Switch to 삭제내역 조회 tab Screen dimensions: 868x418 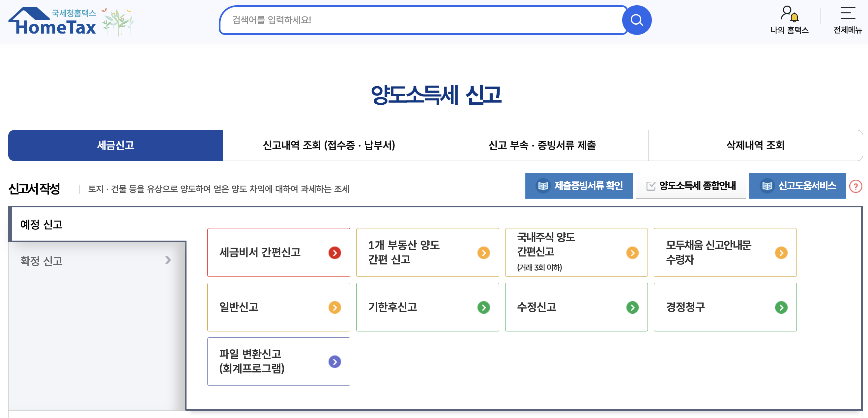pyautogui.click(x=755, y=145)
